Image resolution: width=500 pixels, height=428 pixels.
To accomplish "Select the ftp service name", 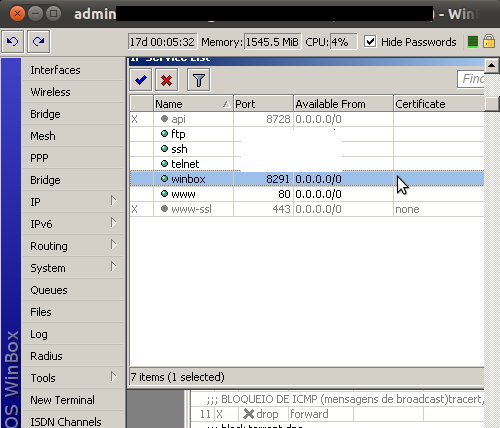I will 178,134.
